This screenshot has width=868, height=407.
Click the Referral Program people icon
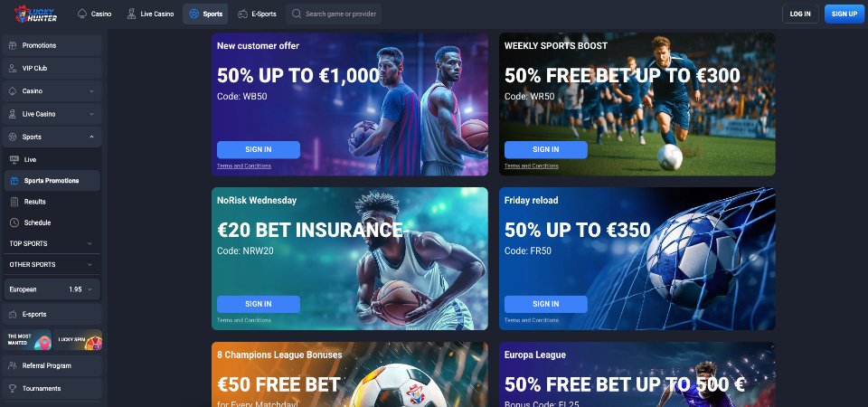tap(13, 365)
